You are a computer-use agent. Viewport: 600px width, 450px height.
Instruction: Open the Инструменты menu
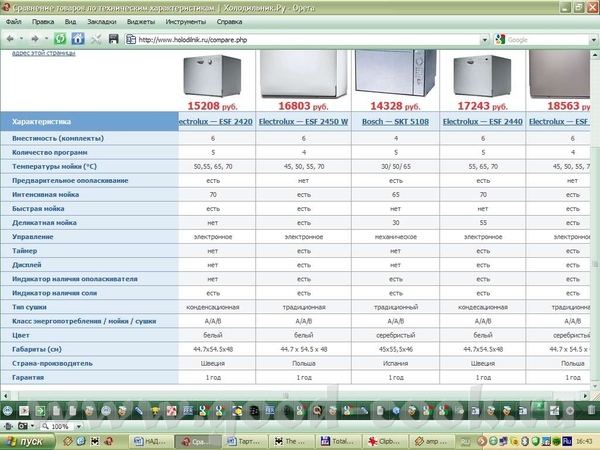[186, 22]
